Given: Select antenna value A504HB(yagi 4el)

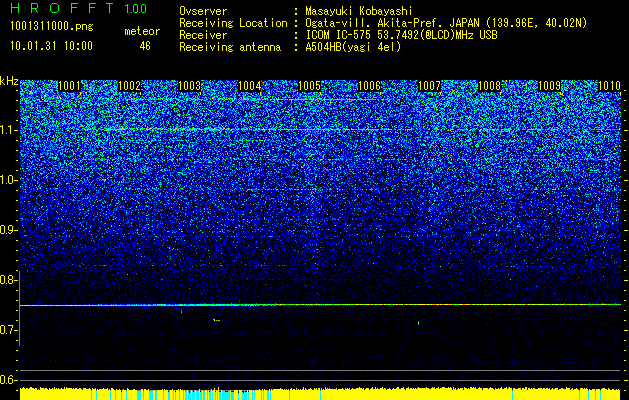Looking at the screenshot, I should pos(353,47).
